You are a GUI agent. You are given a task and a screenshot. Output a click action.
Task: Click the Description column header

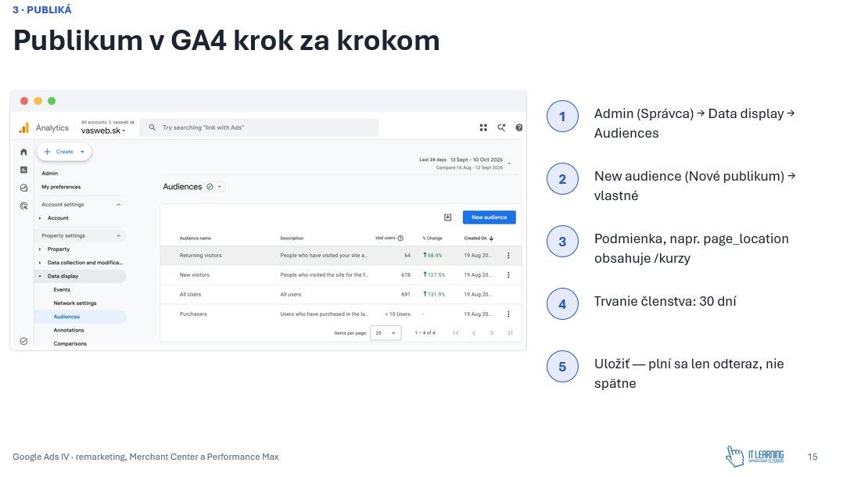click(292, 238)
